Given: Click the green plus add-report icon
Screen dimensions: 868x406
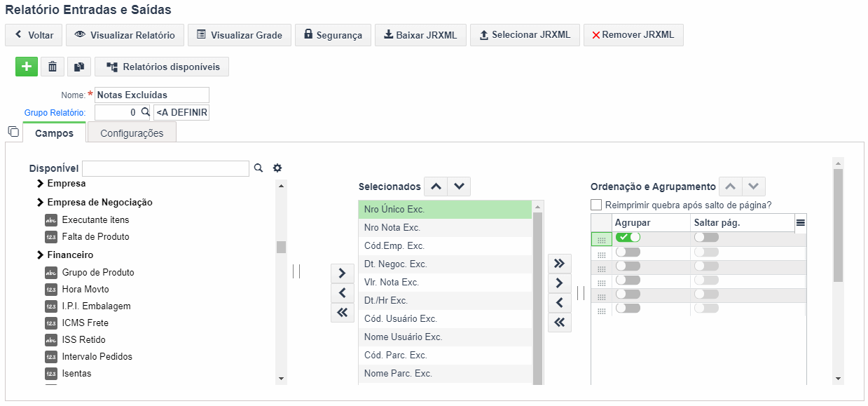Looking at the screenshot, I should pyautogui.click(x=27, y=67).
